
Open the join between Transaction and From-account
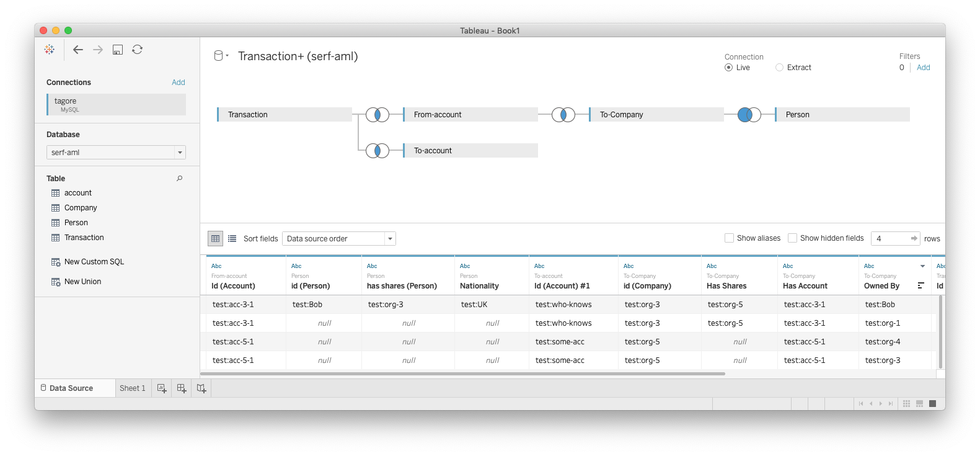[377, 115]
